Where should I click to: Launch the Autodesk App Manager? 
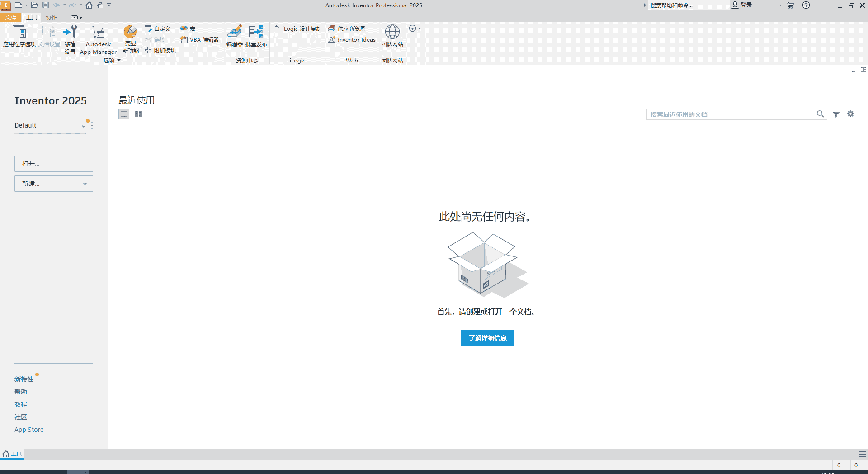(98, 38)
